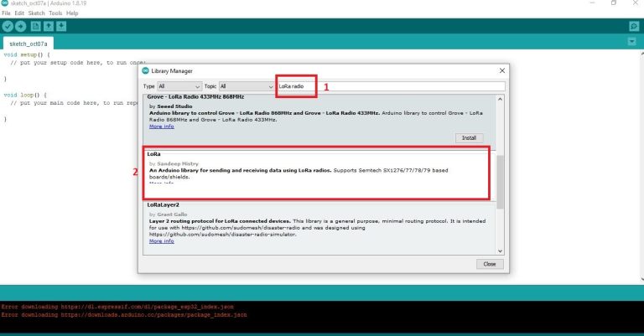The height and width of the screenshot is (336, 644).
Task: Install the Grove LoRa Radio library
Action: (470, 137)
